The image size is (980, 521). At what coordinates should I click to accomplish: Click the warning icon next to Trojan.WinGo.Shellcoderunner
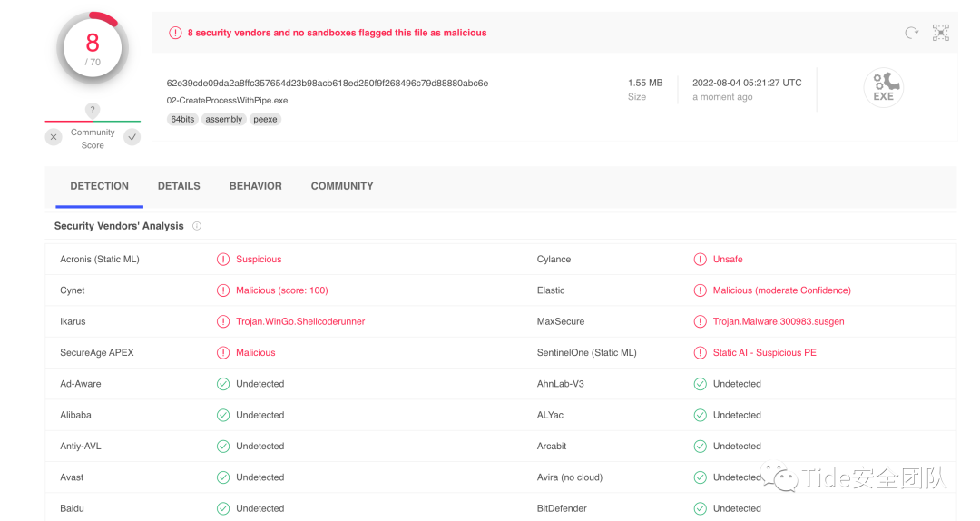click(223, 321)
